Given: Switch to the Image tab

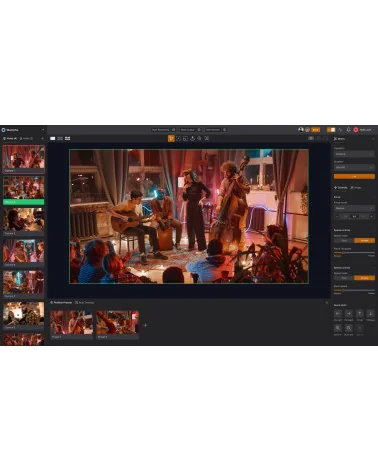Looking at the screenshot, I should pyautogui.click(x=356, y=188).
